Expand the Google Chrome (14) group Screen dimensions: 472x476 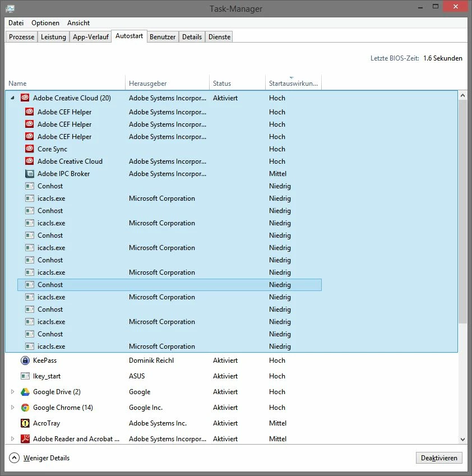coord(12,408)
